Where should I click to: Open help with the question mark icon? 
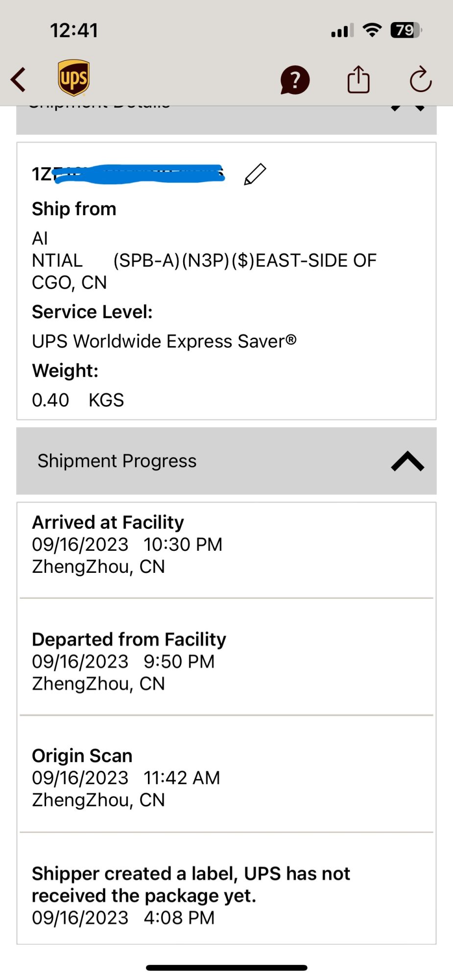point(295,80)
